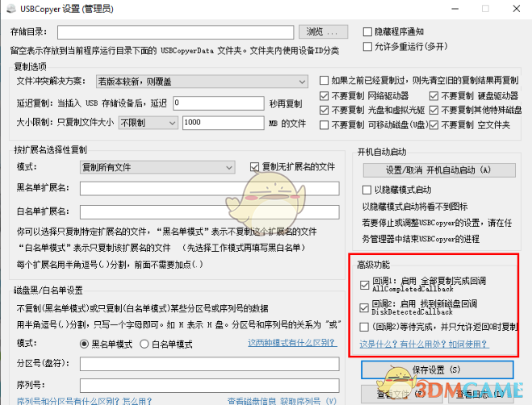
Task: Toggle 不要复制 光盘和虚拟光驱 checkbox
Action: [324, 111]
